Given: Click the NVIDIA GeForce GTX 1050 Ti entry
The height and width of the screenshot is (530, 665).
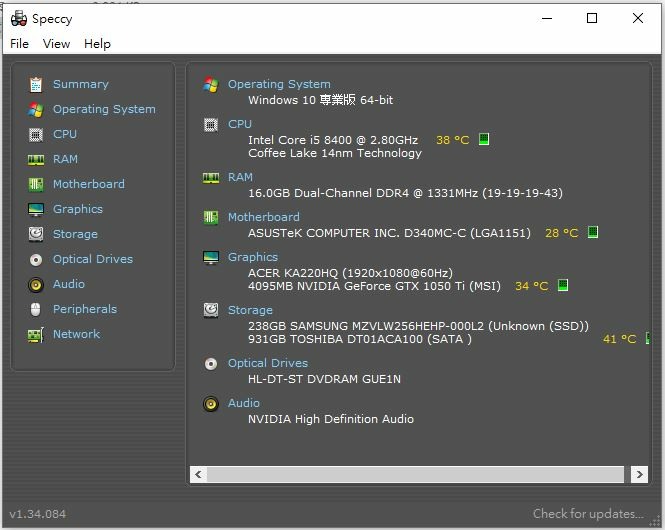Looking at the screenshot, I should (374, 286).
